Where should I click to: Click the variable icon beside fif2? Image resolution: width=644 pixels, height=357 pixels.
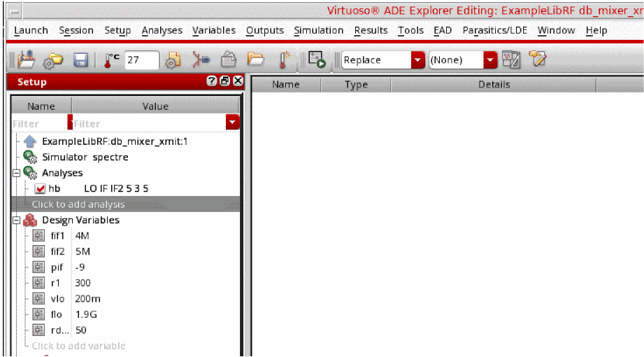click(38, 251)
